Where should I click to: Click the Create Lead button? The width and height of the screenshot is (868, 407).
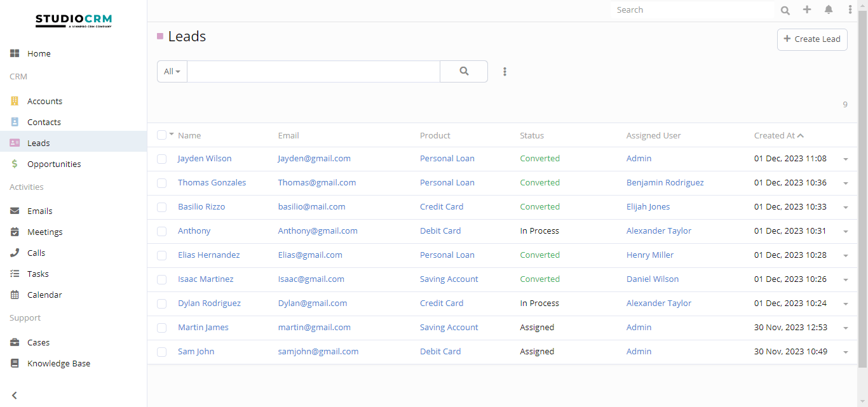[812, 39]
